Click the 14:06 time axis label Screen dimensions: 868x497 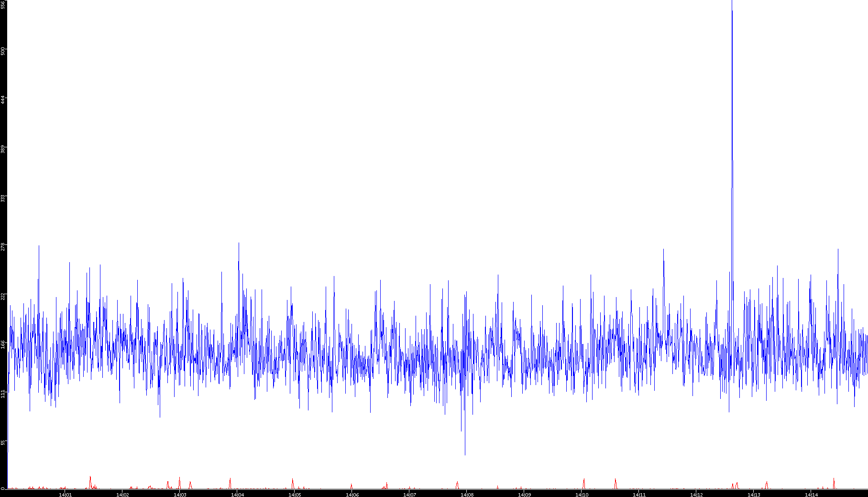pyautogui.click(x=352, y=495)
